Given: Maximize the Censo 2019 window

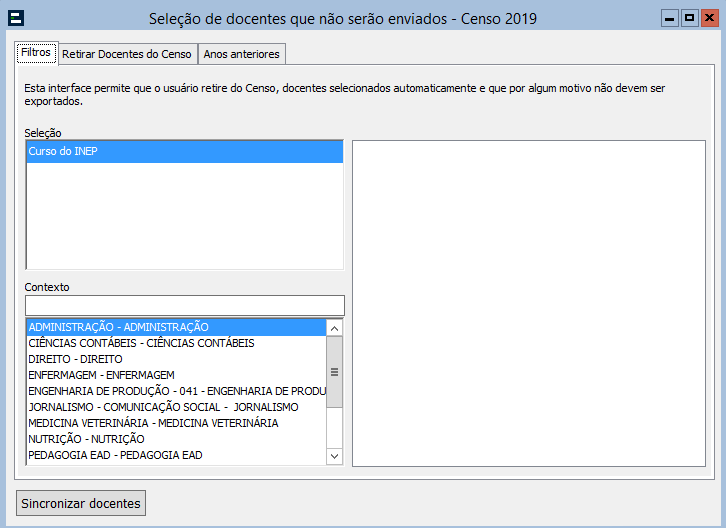Looking at the screenshot, I should click(x=689, y=18).
